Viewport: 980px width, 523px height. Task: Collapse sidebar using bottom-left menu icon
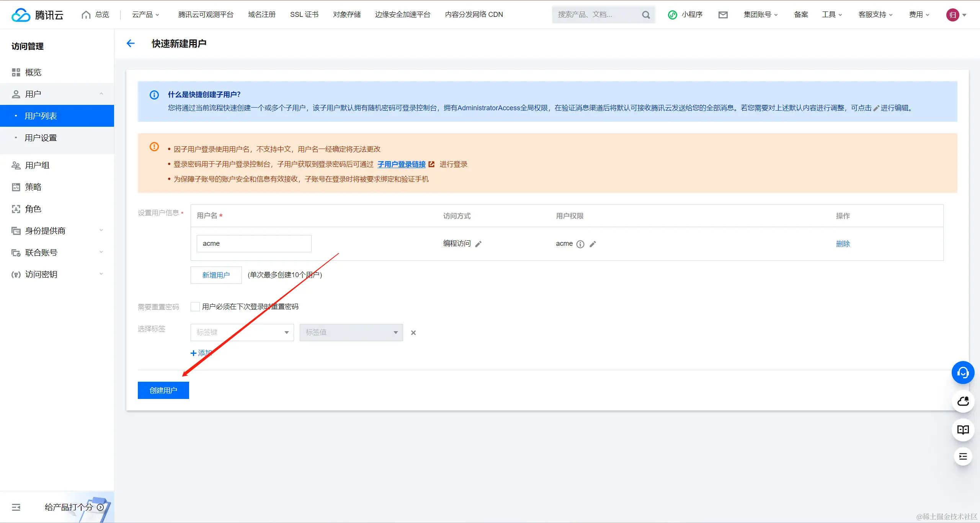[x=16, y=507]
